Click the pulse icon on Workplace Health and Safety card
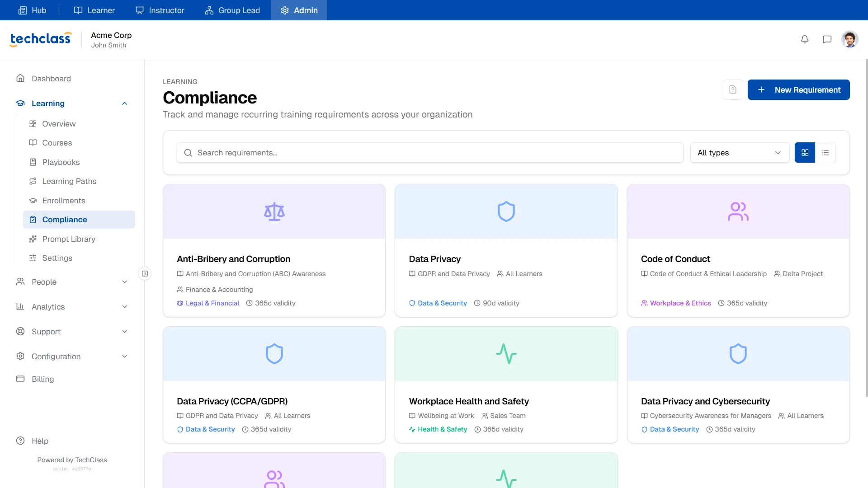The height and width of the screenshot is (488, 868). (506, 354)
